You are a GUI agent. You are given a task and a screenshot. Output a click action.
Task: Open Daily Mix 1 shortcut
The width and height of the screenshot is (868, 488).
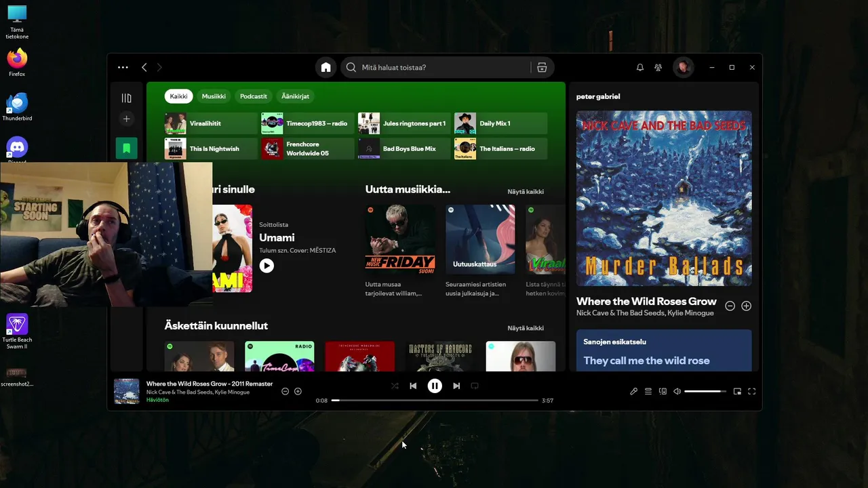(500, 123)
